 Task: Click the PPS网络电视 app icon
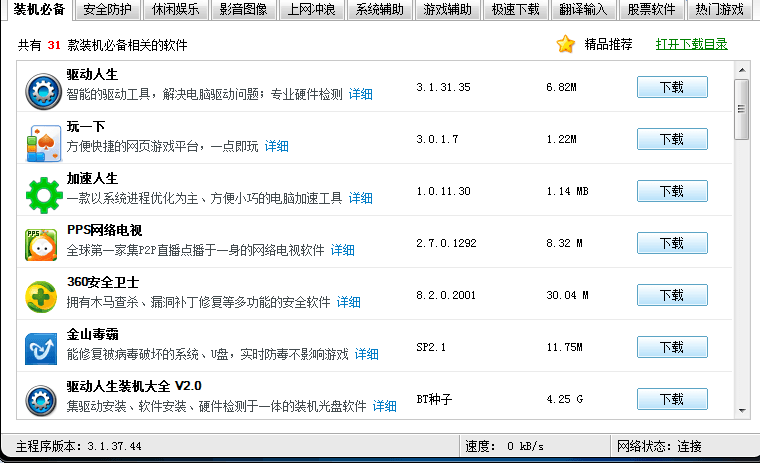pos(42,245)
